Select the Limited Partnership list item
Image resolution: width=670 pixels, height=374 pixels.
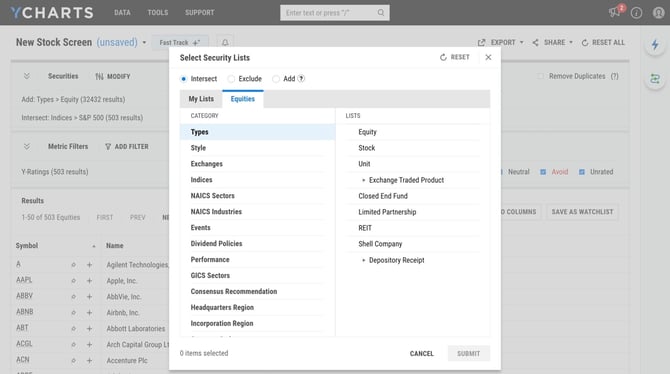click(413, 212)
